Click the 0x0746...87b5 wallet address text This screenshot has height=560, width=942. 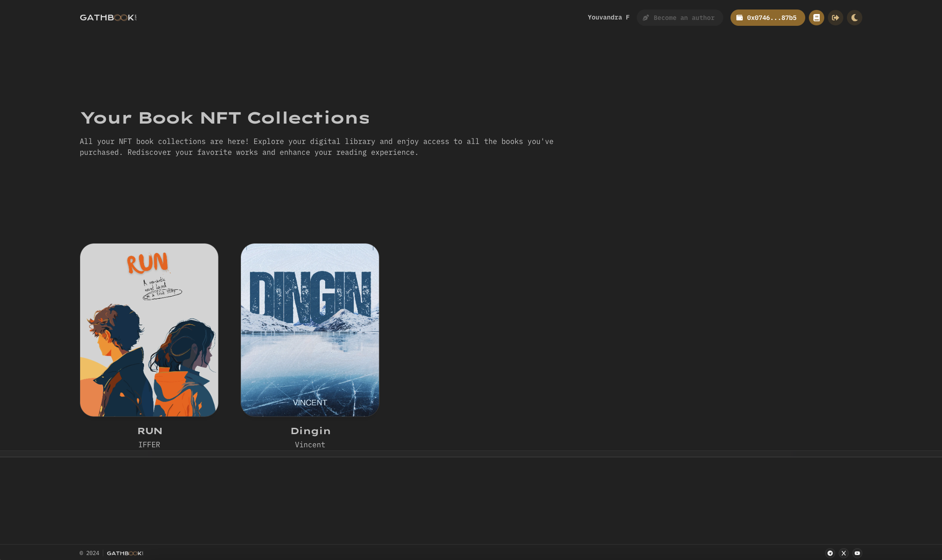(771, 18)
